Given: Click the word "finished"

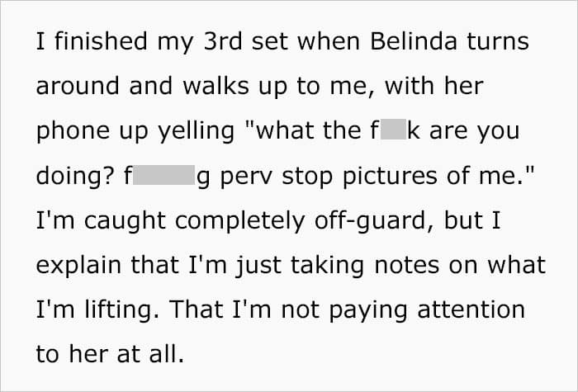Looking at the screenshot, I should click(x=101, y=41).
